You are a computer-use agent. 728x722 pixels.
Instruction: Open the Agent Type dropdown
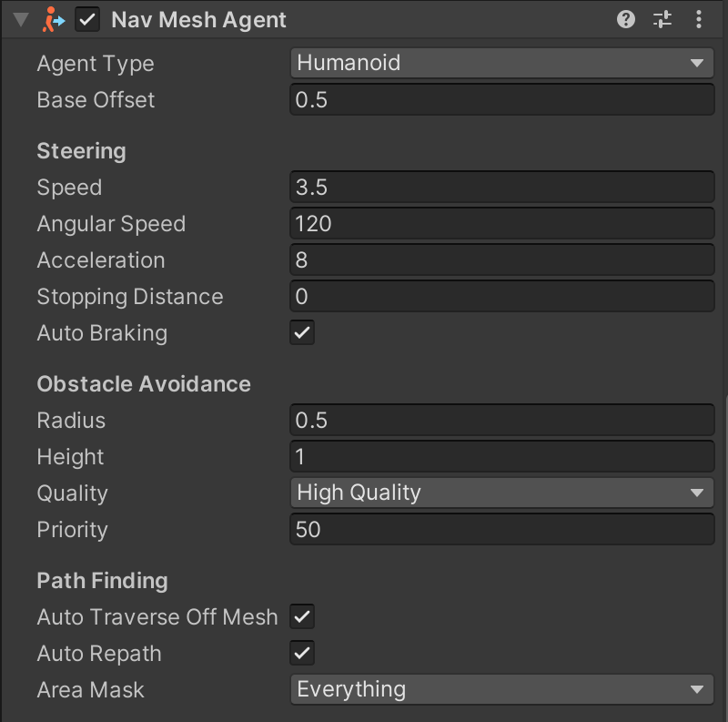click(x=502, y=63)
